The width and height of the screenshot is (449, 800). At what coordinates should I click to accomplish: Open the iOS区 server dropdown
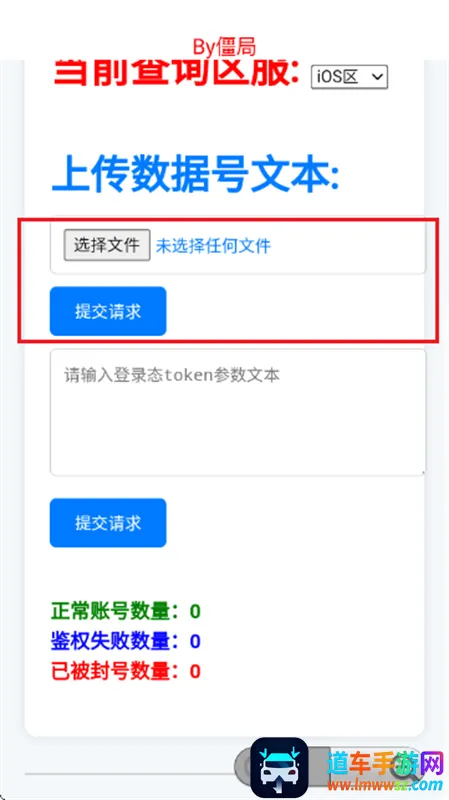[x=350, y=77]
